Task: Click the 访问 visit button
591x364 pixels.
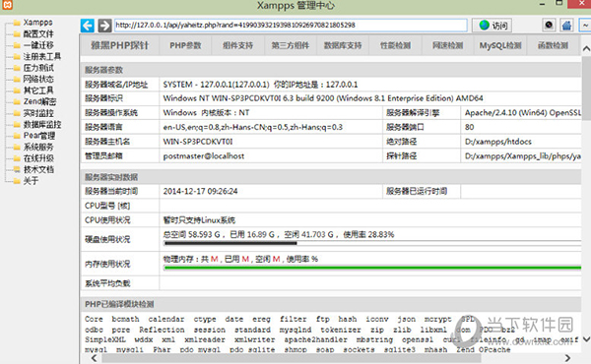Action: (492, 26)
